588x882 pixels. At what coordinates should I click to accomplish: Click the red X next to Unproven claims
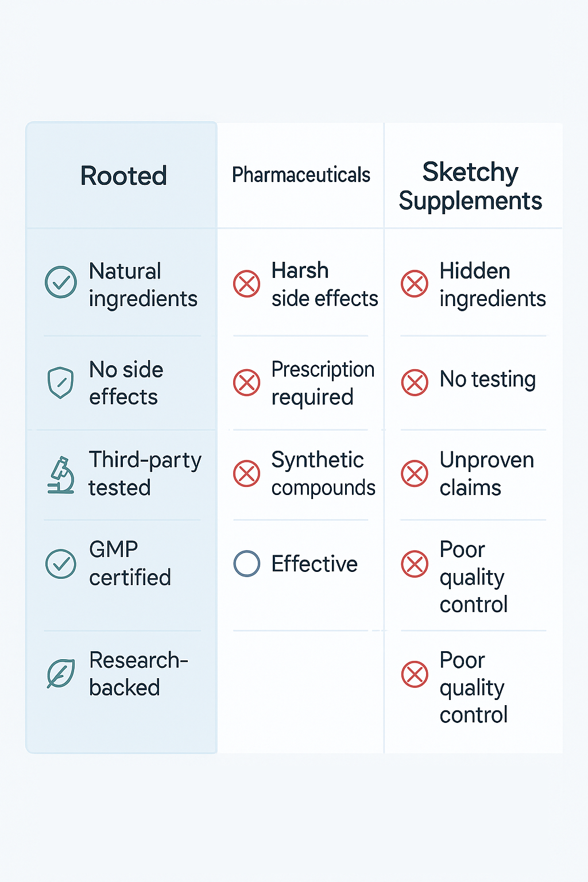click(x=415, y=474)
